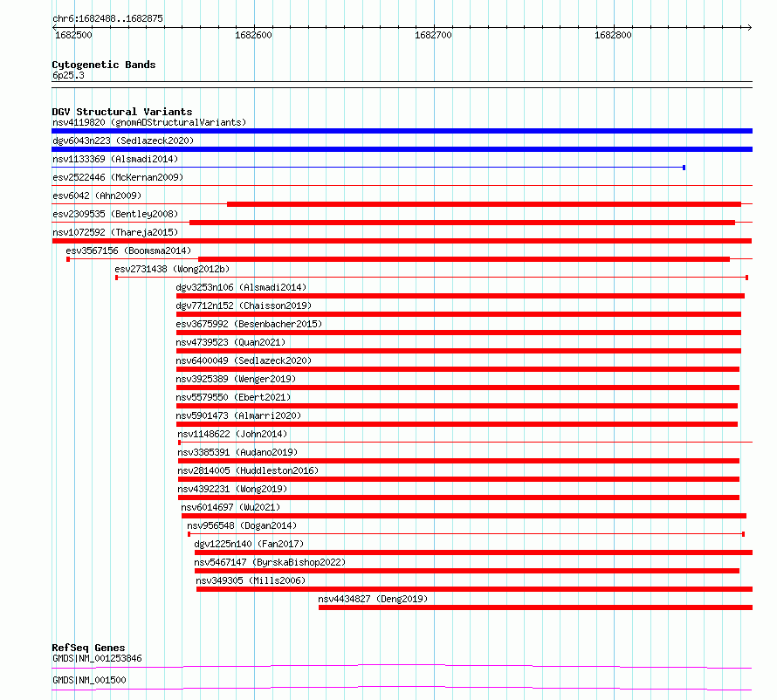The height and width of the screenshot is (700, 777).
Task: Open nsv956548 (Dogan2014) label
Action: tap(242, 525)
